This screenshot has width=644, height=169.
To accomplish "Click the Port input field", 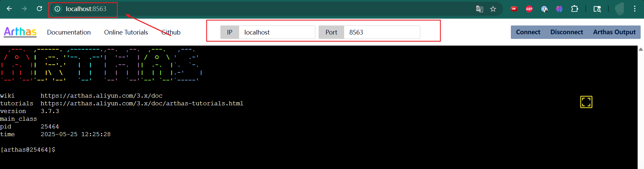I will (x=382, y=32).
